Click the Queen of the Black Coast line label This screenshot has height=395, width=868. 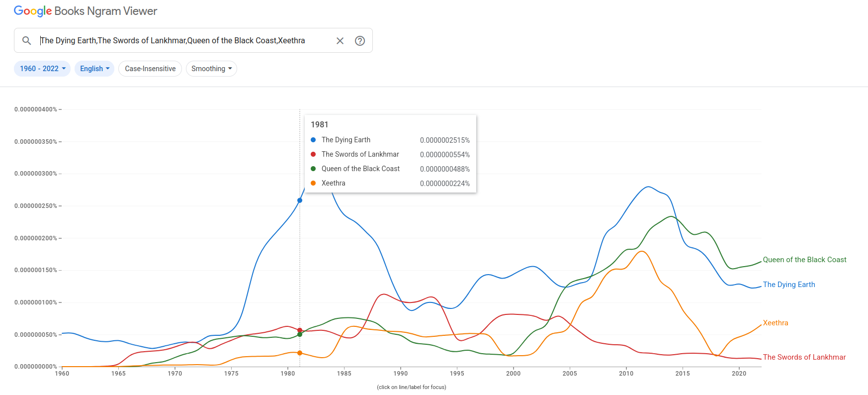[x=804, y=260]
